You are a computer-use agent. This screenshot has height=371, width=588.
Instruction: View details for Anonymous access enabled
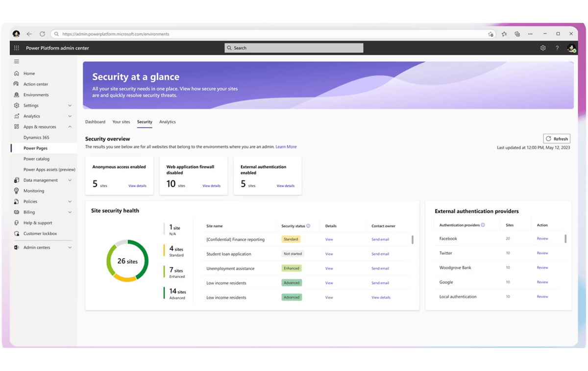coord(137,186)
